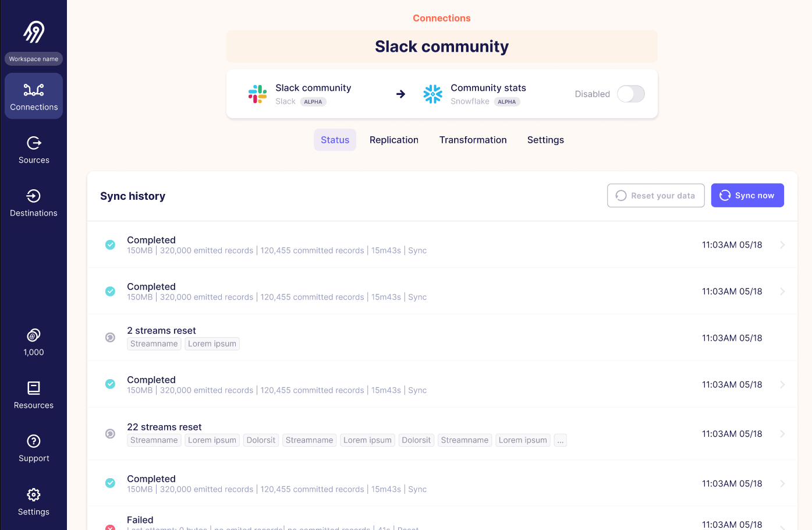This screenshot has width=812, height=530.
Task: Click the Sync now button
Action: click(747, 195)
